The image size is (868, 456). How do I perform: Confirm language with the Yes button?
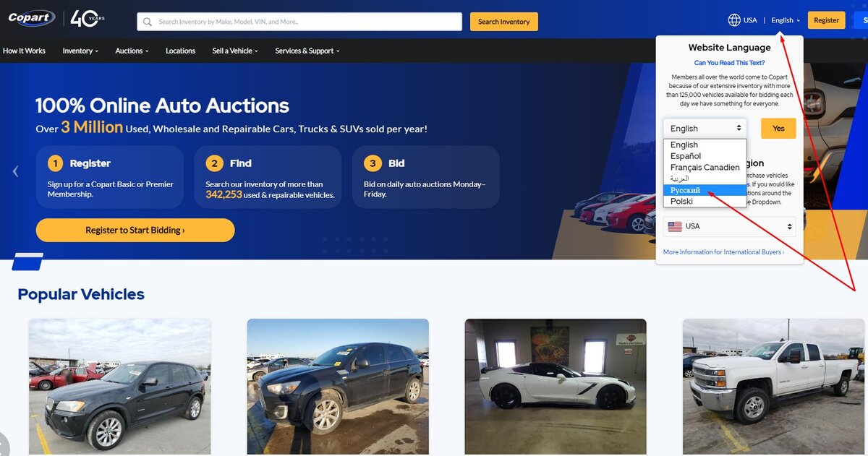point(778,128)
